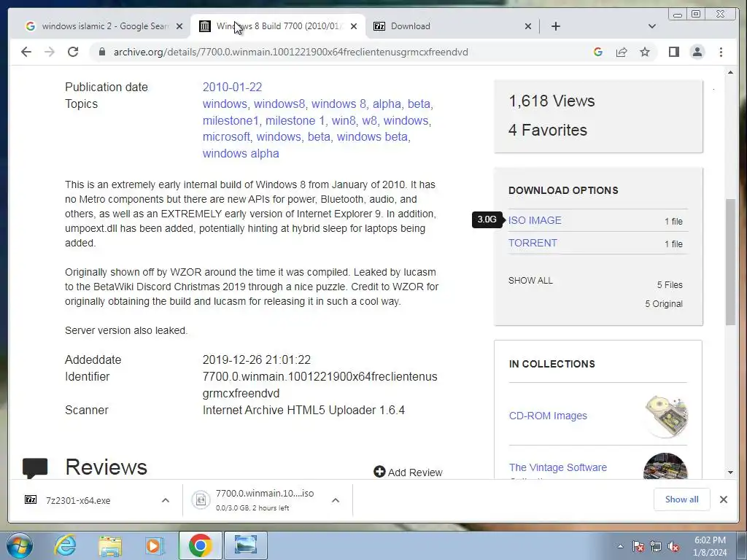Select the Windows 8 Build 7700 tab
The height and width of the screenshot is (560, 747).
(x=278, y=26)
